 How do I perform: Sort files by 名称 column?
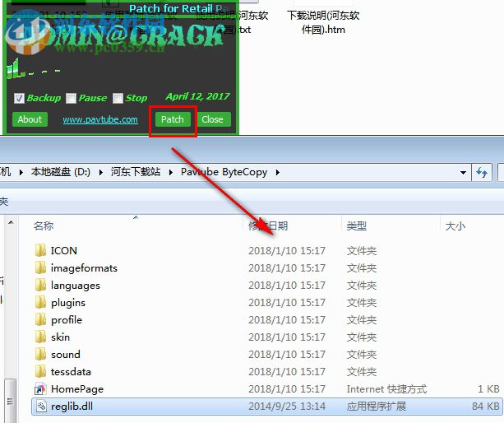coord(44,226)
